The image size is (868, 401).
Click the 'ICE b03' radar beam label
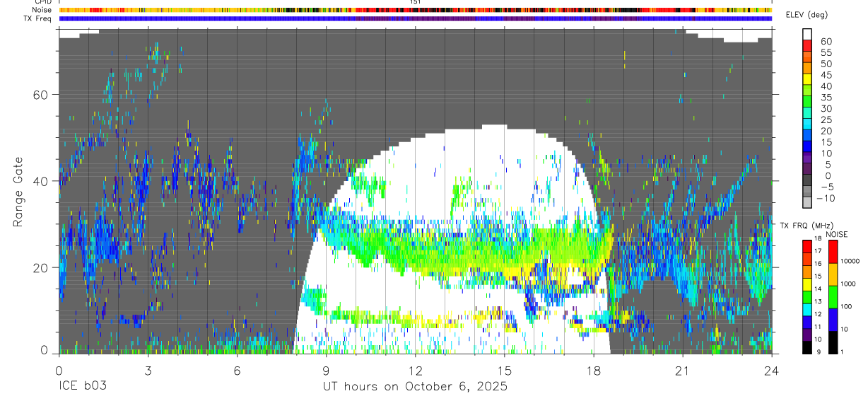click(x=82, y=386)
